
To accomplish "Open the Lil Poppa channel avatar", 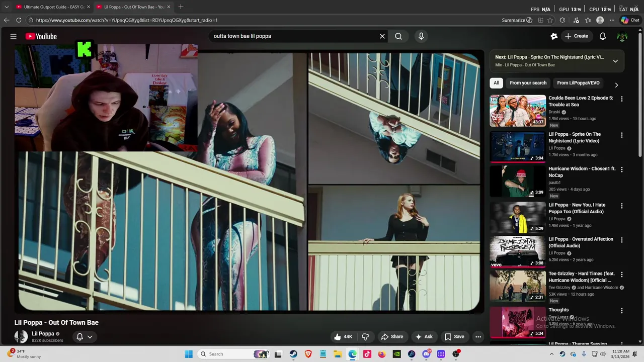I will pyautogui.click(x=21, y=337).
